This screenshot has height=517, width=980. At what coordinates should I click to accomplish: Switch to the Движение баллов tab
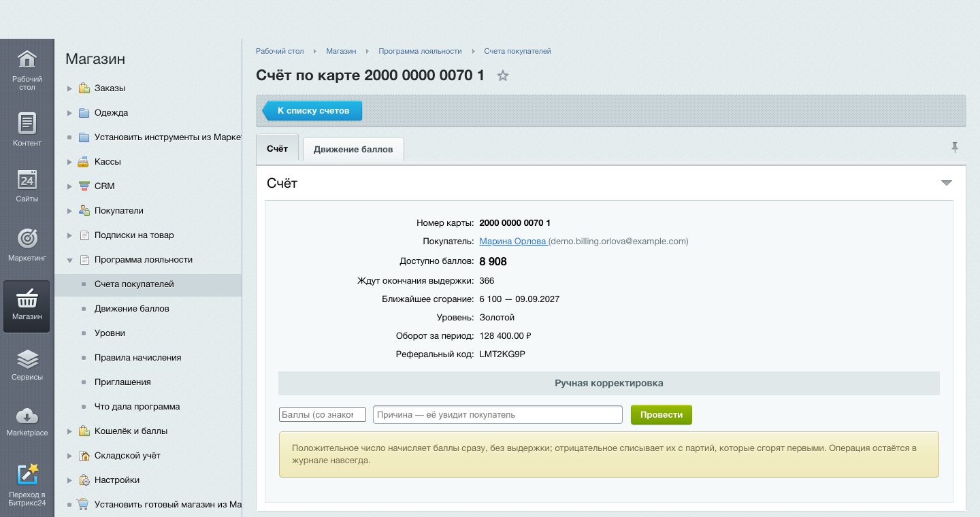(x=353, y=149)
